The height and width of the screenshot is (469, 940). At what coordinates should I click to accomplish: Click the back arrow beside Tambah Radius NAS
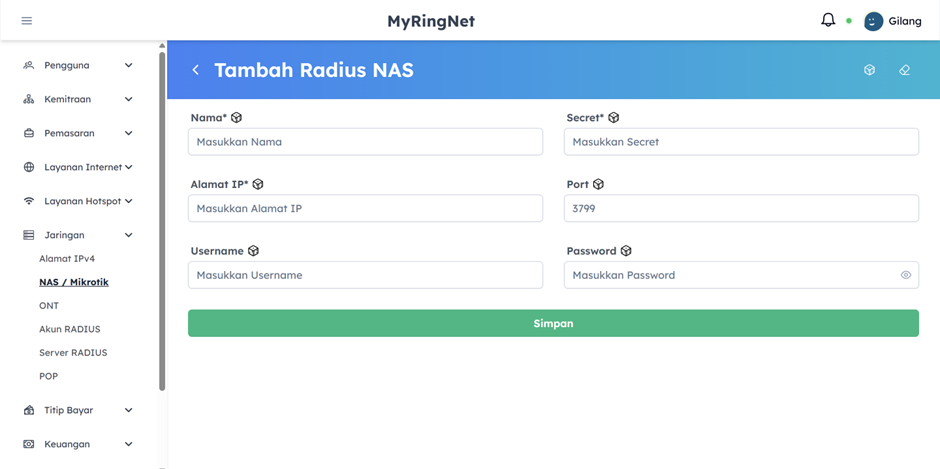[x=196, y=70]
